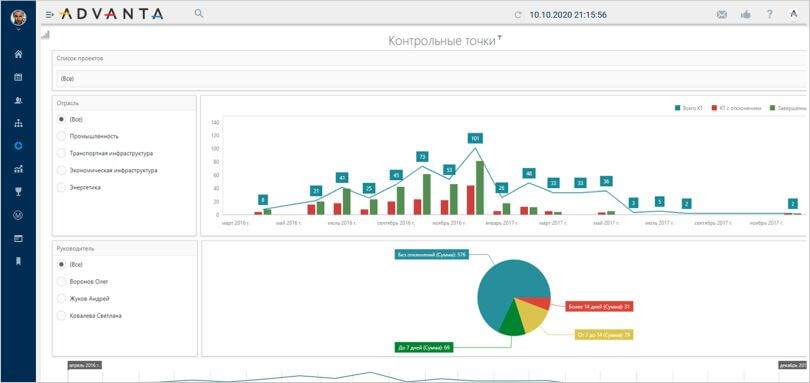Refresh data with the reload icon

tap(518, 15)
